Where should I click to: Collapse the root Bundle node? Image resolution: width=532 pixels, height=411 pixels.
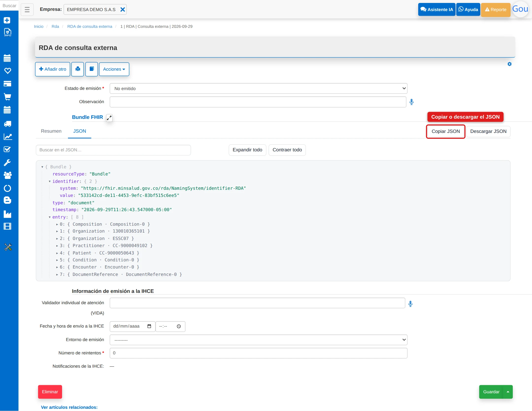42,167
